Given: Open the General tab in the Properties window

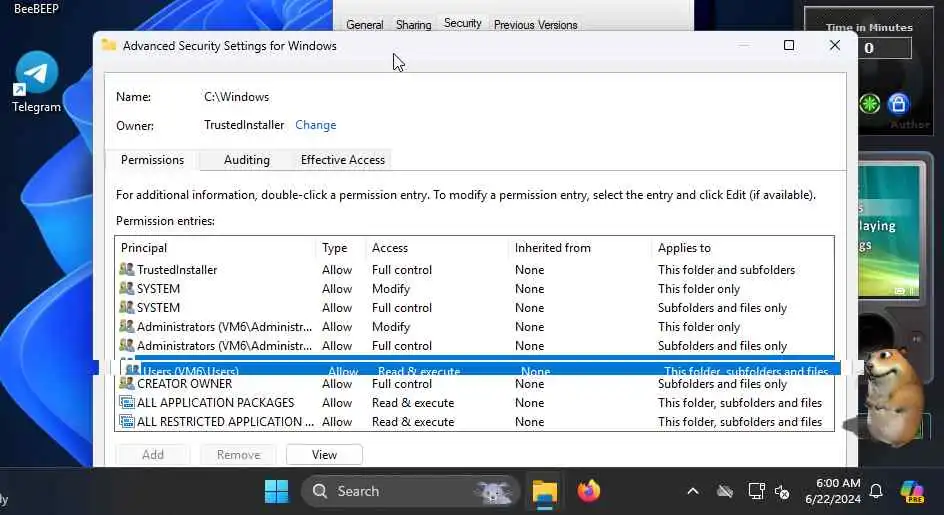Looking at the screenshot, I should click(364, 25).
